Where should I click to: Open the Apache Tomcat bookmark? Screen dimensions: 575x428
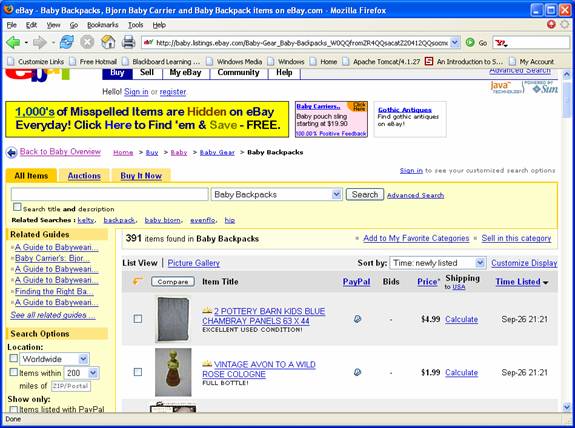381,62
